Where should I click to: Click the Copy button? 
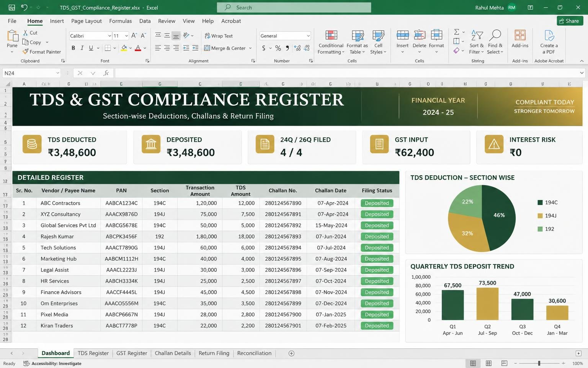[x=32, y=42]
